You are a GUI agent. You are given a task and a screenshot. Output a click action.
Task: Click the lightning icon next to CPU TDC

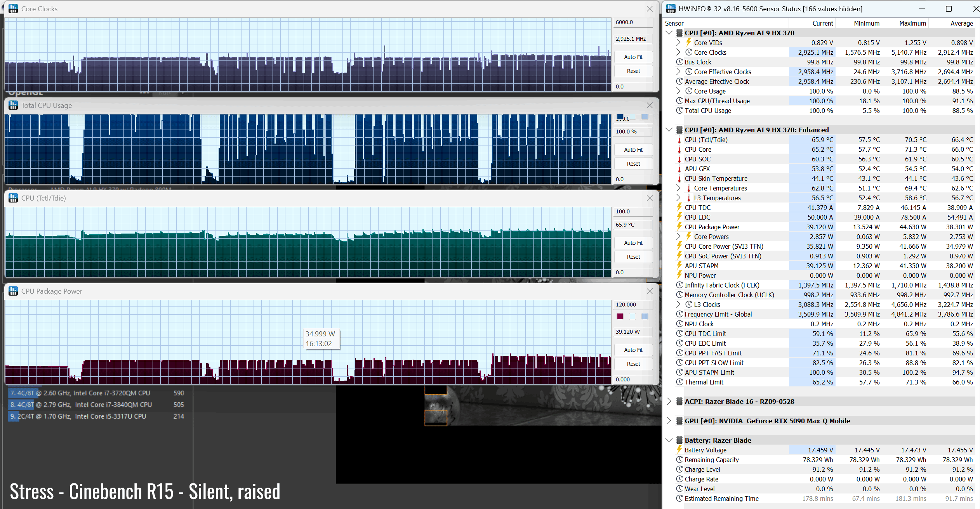[x=679, y=207]
